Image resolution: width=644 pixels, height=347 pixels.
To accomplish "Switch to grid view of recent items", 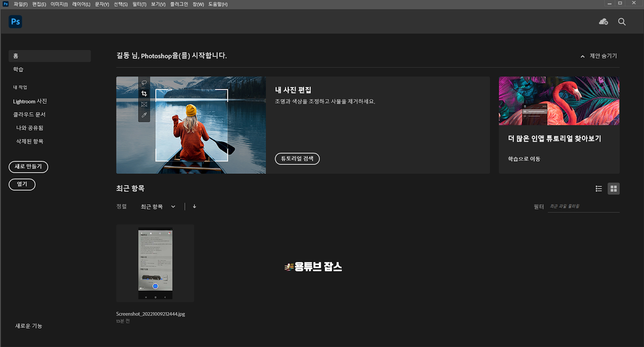I will (x=613, y=189).
